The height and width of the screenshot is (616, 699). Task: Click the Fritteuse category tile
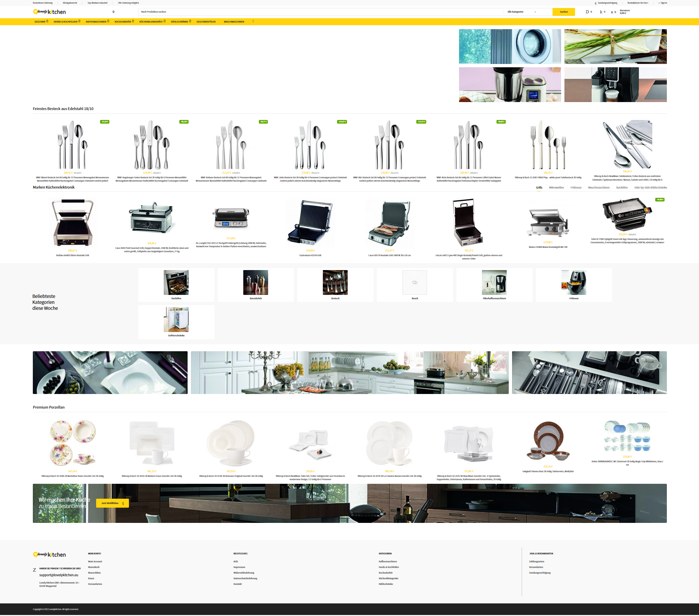(x=573, y=285)
